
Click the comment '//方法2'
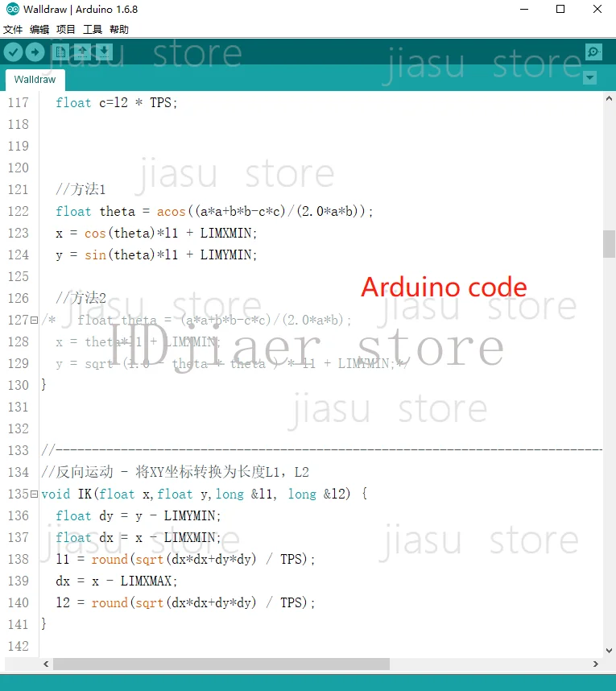click(81, 298)
